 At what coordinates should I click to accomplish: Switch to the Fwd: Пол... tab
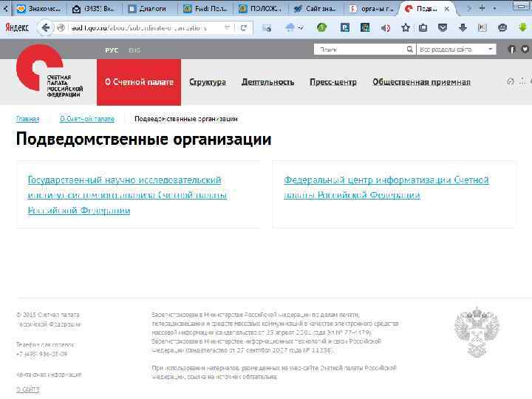[x=205, y=9]
